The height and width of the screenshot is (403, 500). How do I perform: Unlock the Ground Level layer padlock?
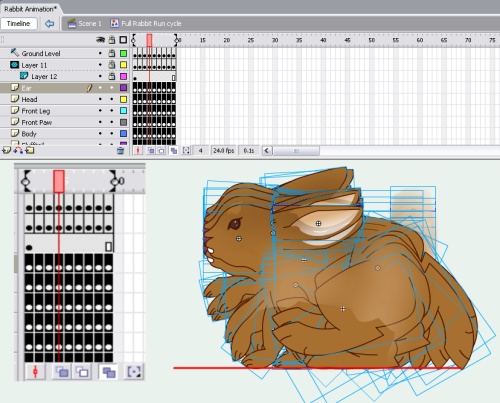coord(112,53)
